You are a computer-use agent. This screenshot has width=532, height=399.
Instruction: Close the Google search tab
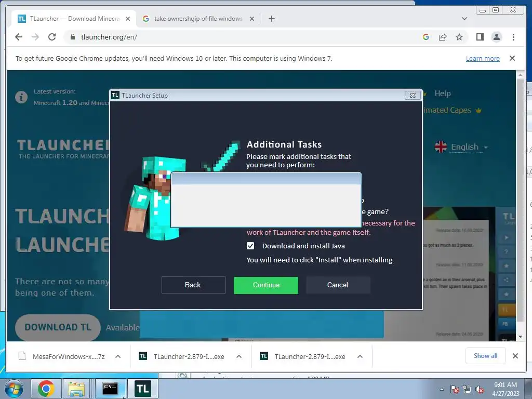click(x=252, y=19)
